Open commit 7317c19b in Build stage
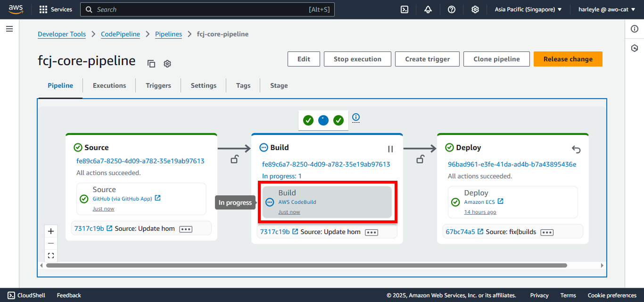The image size is (644, 302). pos(275,232)
